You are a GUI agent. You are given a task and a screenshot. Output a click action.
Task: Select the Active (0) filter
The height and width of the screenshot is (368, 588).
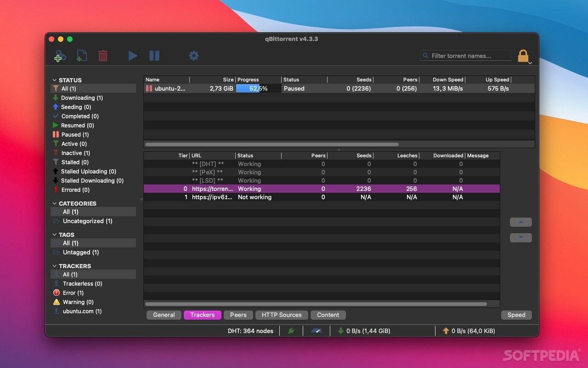[x=93, y=144]
